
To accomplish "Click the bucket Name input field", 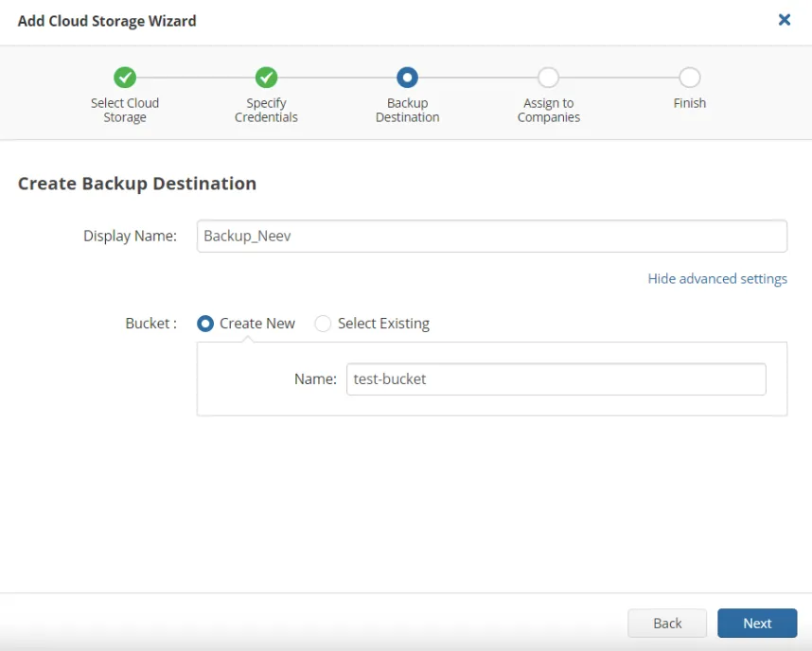I will [556, 379].
